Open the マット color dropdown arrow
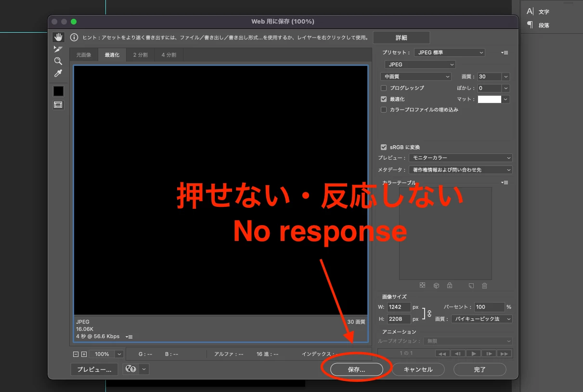 (505, 99)
